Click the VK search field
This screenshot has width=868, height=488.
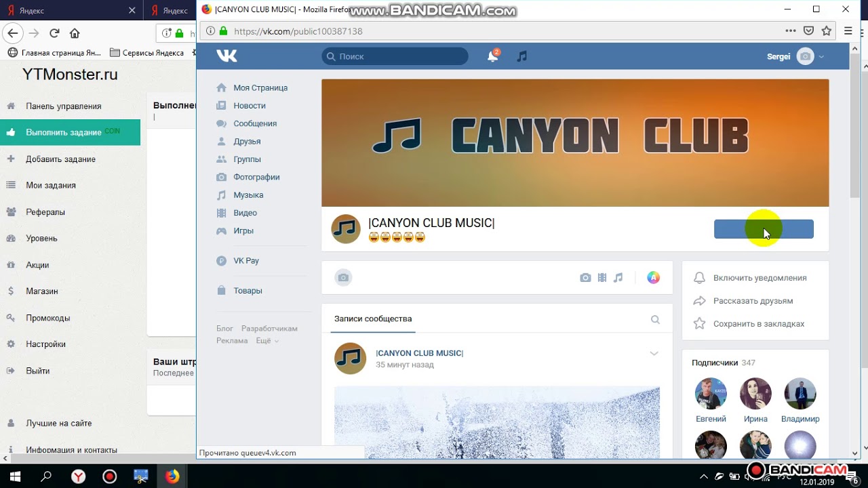pyautogui.click(x=395, y=56)
